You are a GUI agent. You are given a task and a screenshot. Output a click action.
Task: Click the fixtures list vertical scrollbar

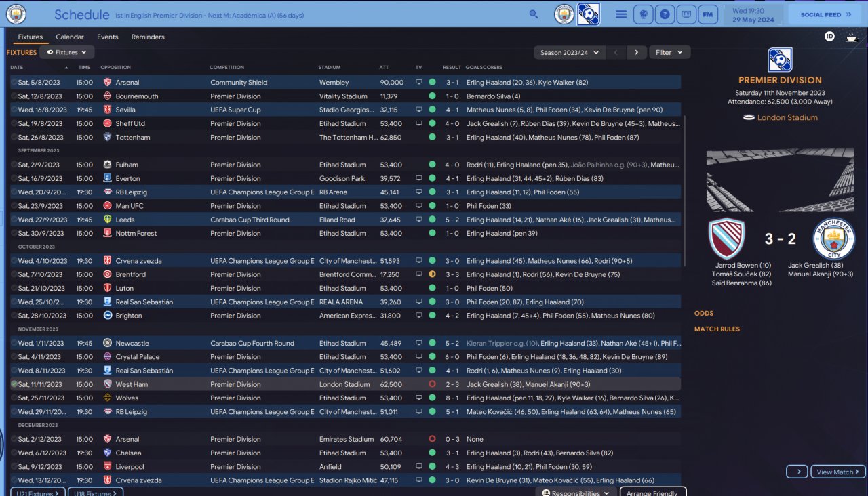[x=685, y=190]
